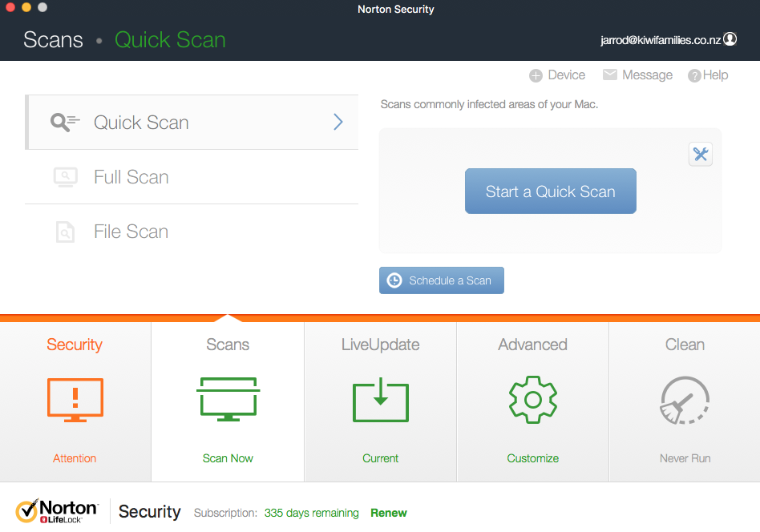The width and height of the screenshot is (760, 532).
Task: Click the Advanced gear icon
Action: click(532, 400)
